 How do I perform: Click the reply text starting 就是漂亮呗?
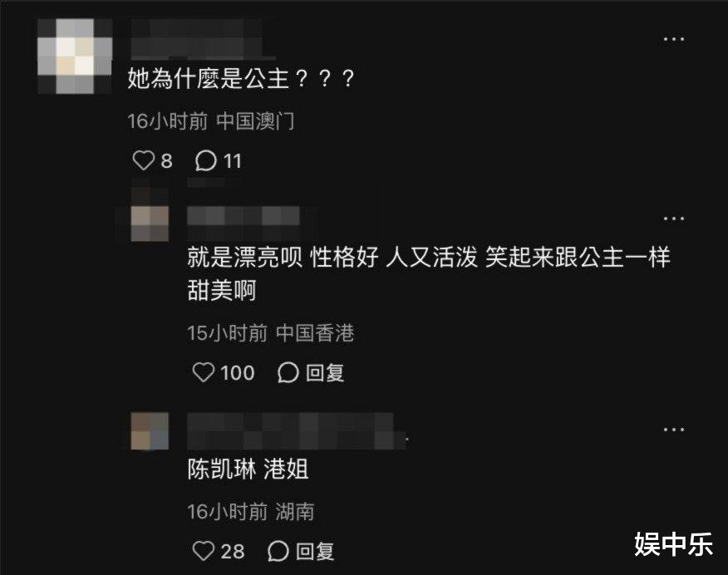[429, 274]
